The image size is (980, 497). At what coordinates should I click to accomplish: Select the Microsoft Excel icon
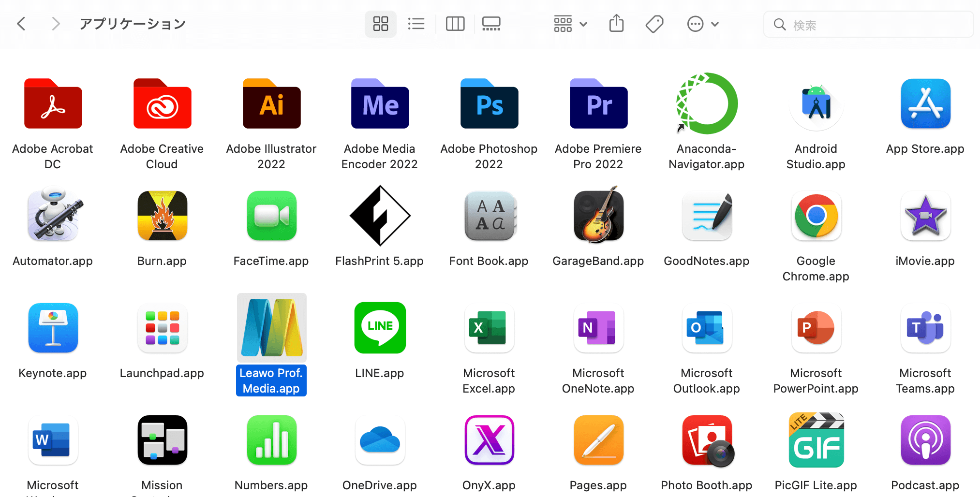tap(489, 328)
